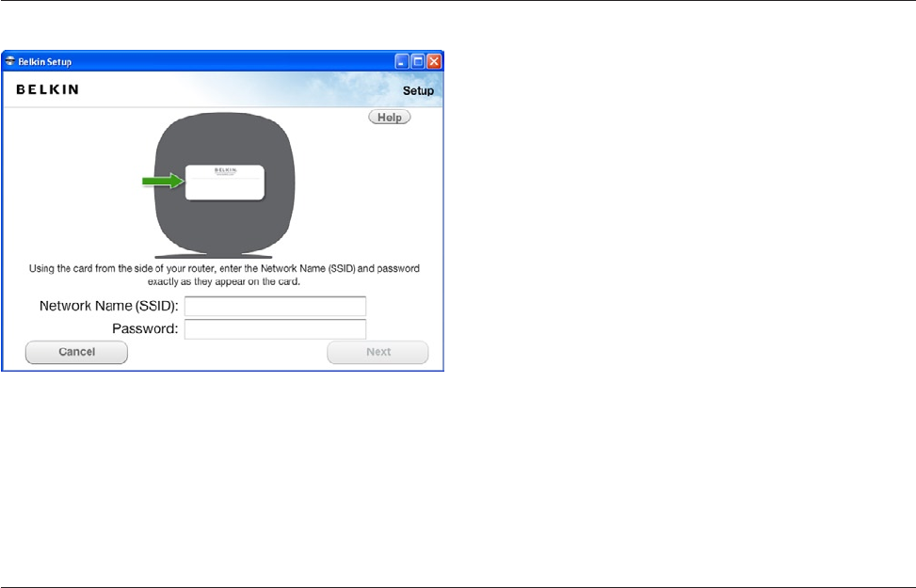916x588 pixels.
Task: Maximize the Belkin Setup window
Action: (418, 61)
